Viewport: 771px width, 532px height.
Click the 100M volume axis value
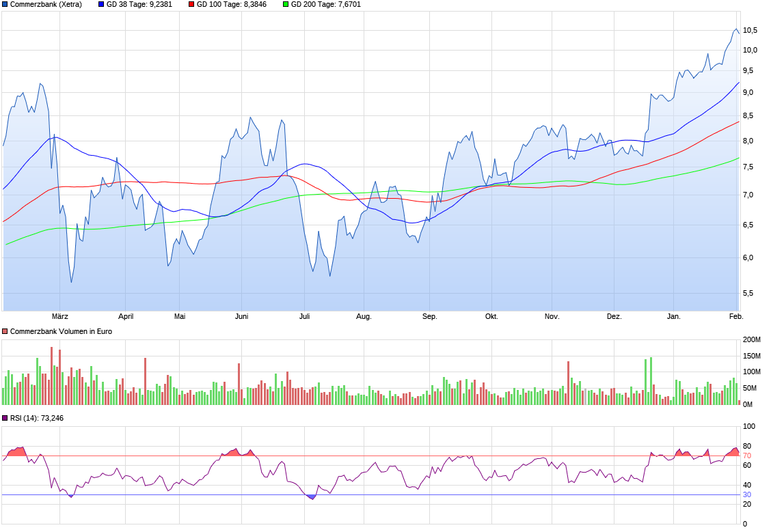tap(751, 372)
